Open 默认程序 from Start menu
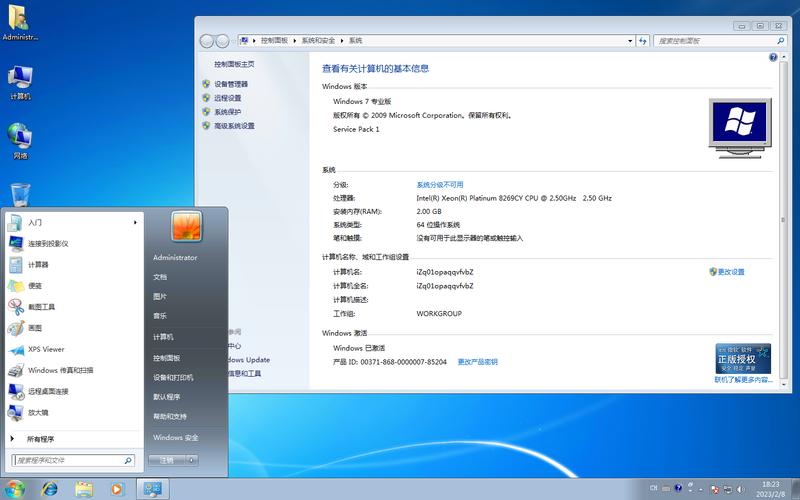The height and width of the screenshot is (500, 800). pos(166,397)
